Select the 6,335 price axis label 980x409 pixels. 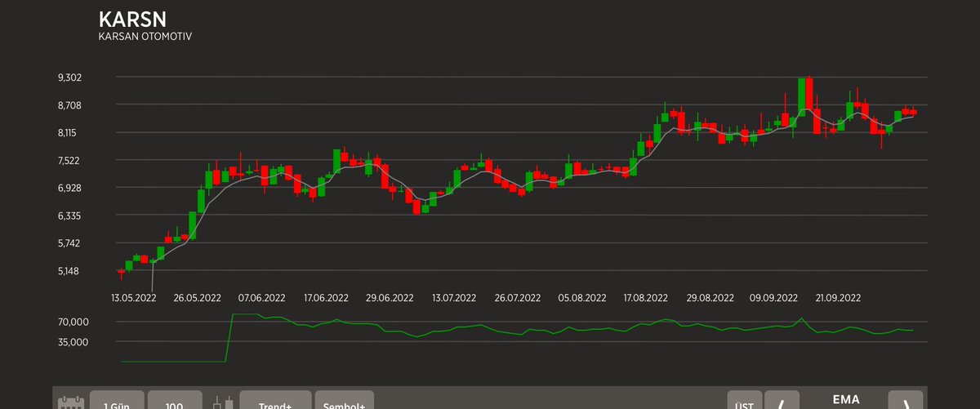pyautogui.click(x=69, y=216)
